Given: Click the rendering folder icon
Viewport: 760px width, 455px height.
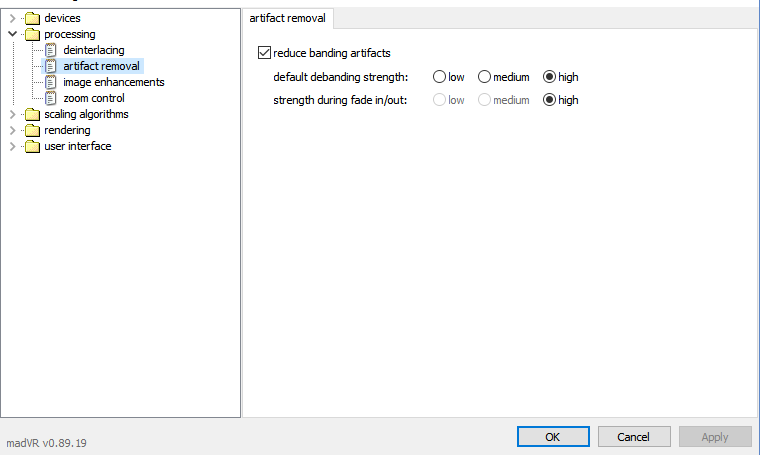Looking at the screenshot, I should 32,130.
